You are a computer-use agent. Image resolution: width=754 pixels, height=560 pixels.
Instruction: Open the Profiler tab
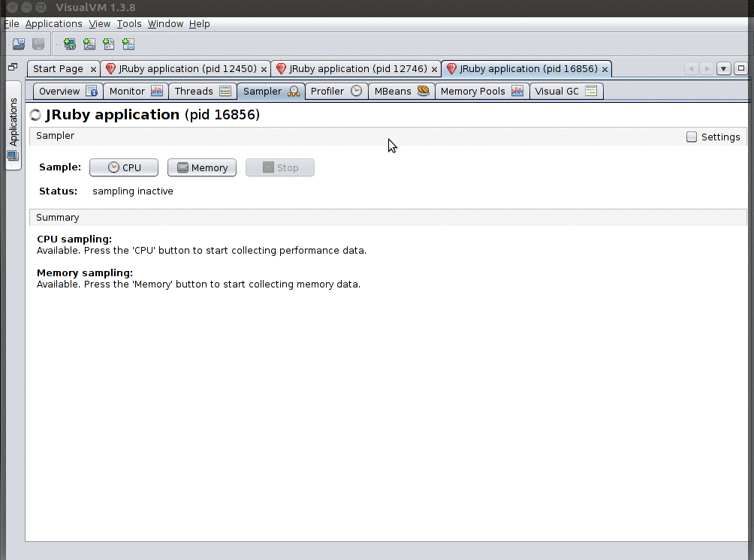pos(336,91)
